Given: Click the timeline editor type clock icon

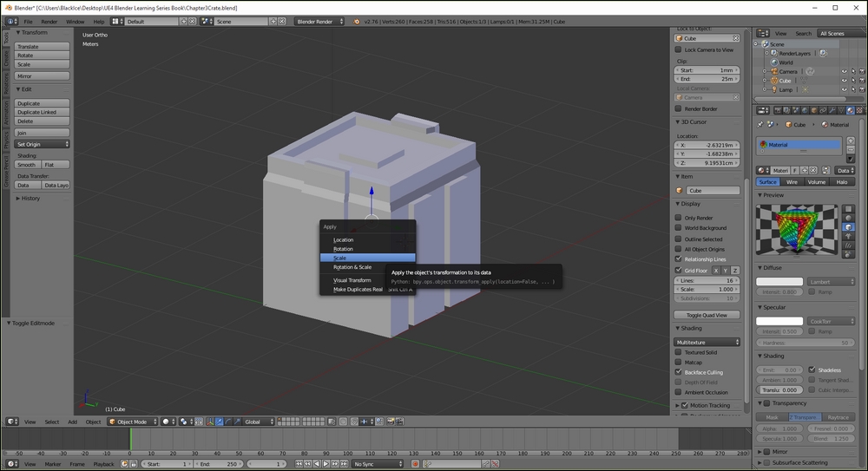Looking at the screenshot, I should click(12, 464).
